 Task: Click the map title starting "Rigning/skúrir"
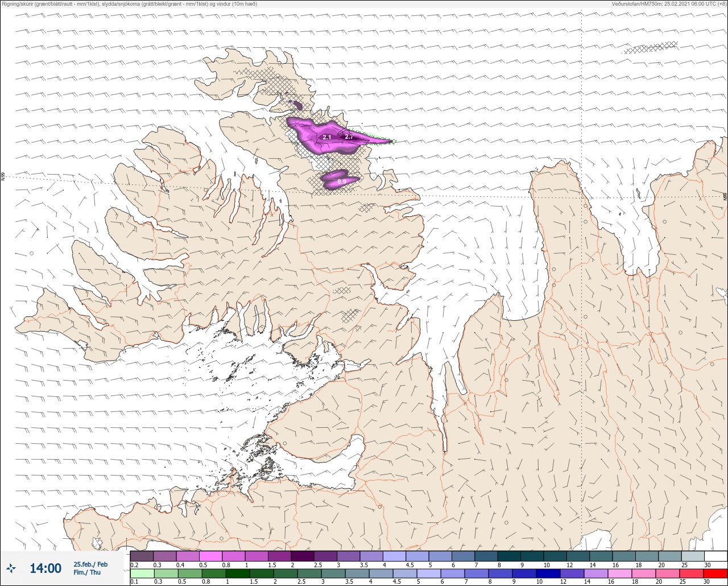click(130, 3)
